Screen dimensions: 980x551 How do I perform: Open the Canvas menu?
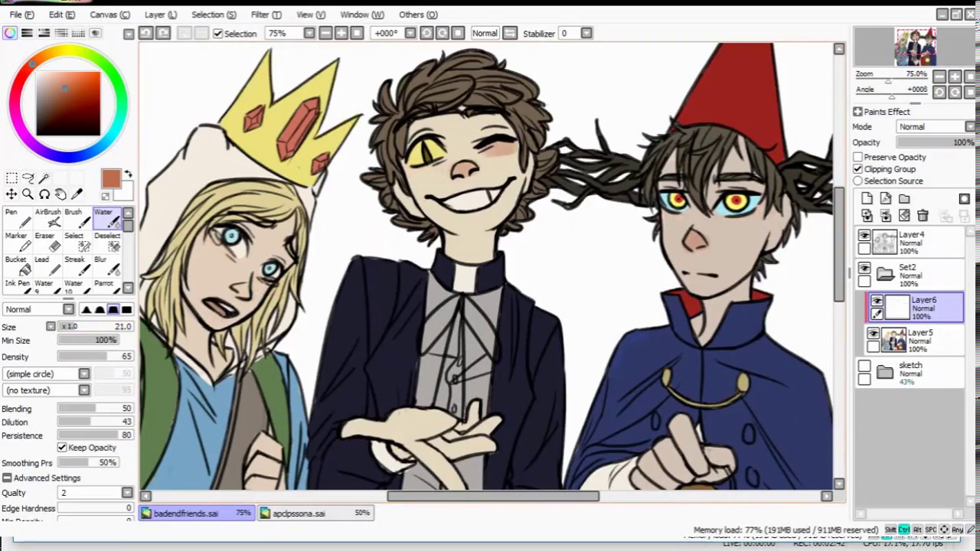(109, 15)
